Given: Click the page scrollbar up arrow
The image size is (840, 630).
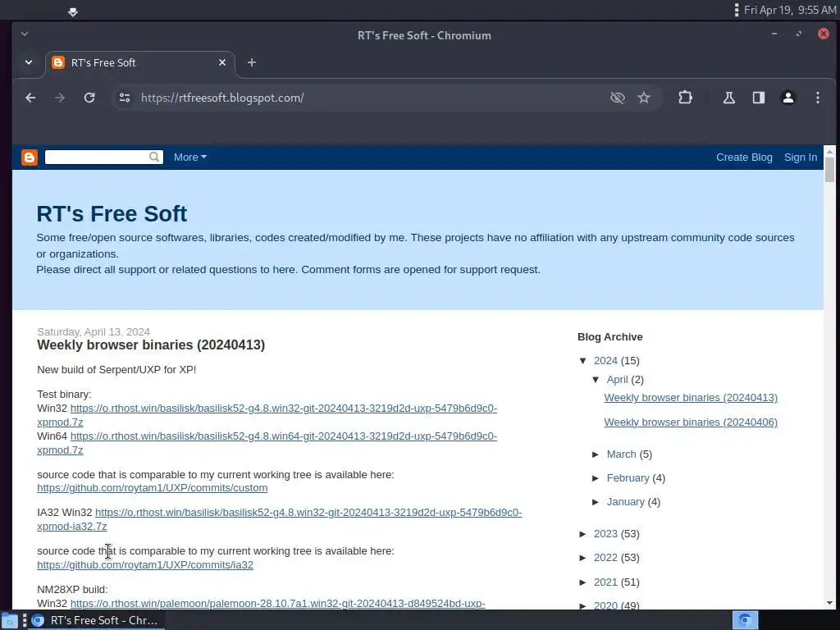Looking at the screenshot, I should click(829, 152).
